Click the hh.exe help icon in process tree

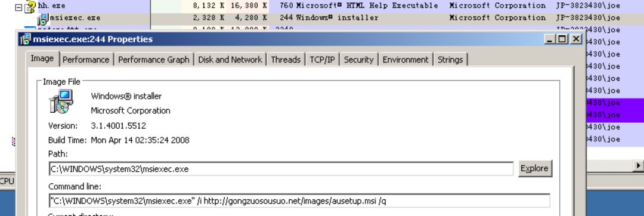pos(30,7)
